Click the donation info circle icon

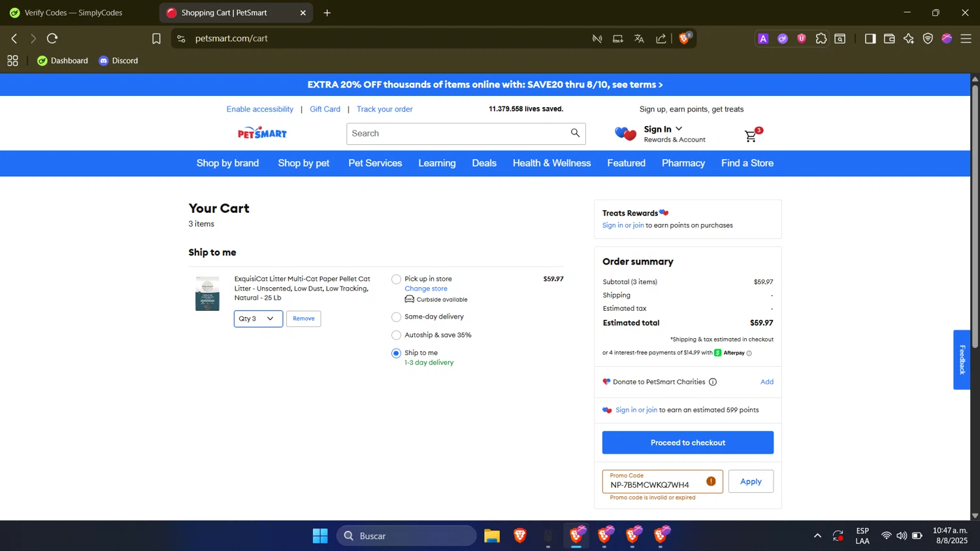click(713, 382)
